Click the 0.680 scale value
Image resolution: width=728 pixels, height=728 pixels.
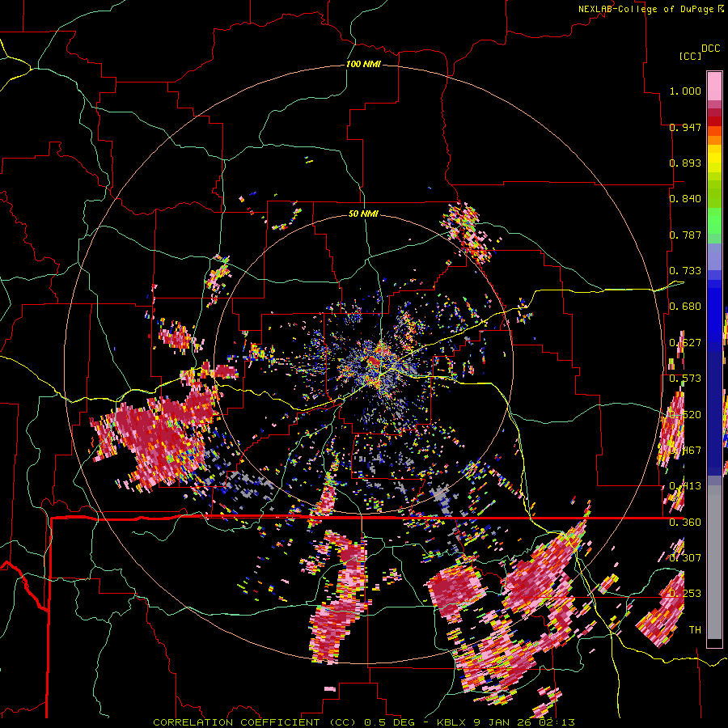point(685,307)
